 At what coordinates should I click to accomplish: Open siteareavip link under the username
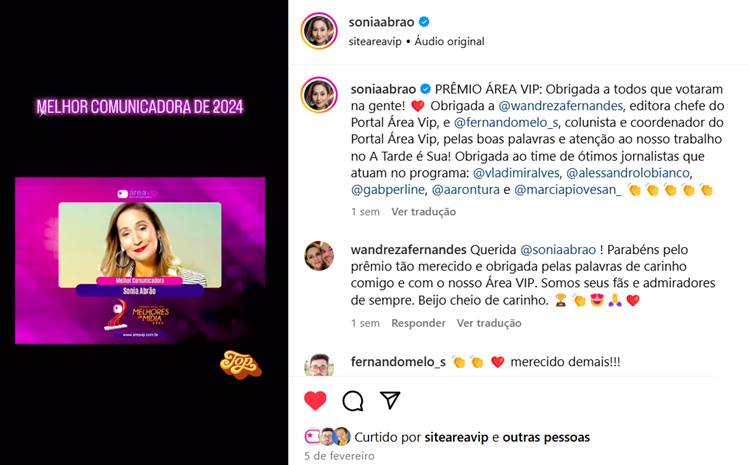click(x=375, y=42)
